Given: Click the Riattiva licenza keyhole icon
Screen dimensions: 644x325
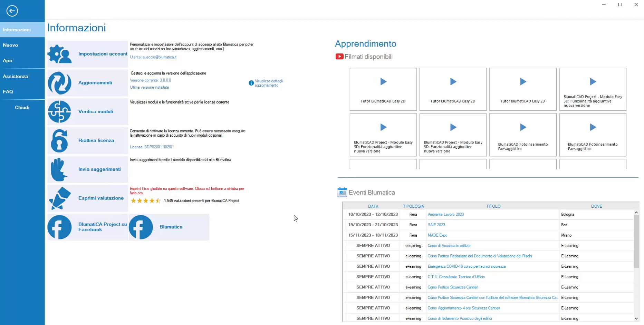Looking at the screenshot, I should (60, 141).
